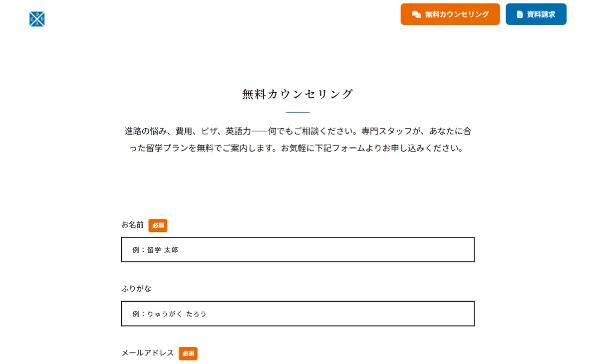Focus the お名前 text input field
Viewport: 599px width, 364px height.
tap(298, 249)
